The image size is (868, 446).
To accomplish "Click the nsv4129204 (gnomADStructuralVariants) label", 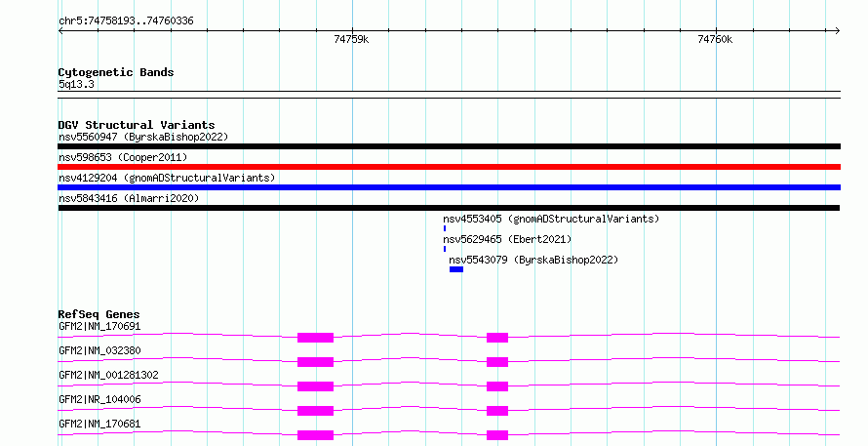I will click(167, 178).
